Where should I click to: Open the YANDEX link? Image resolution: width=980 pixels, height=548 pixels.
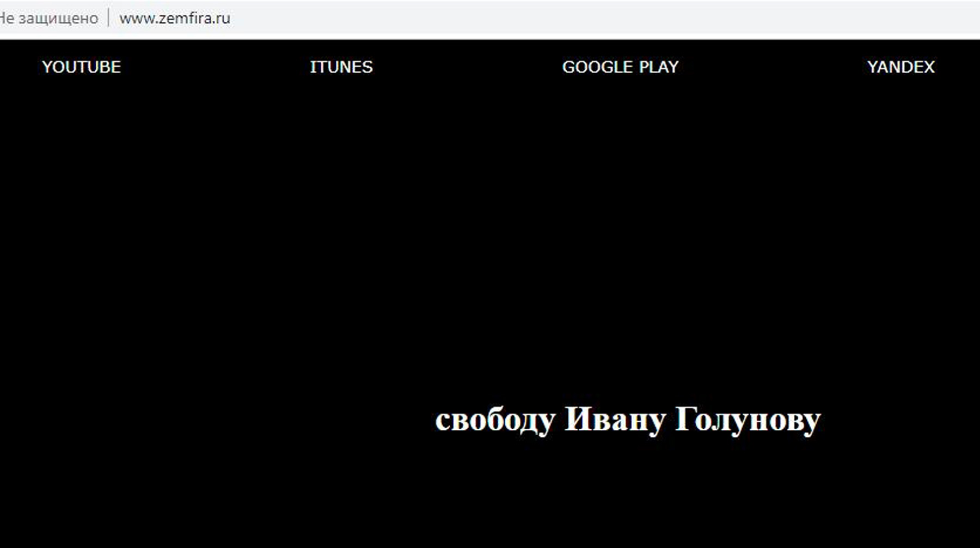coord(901,67)
